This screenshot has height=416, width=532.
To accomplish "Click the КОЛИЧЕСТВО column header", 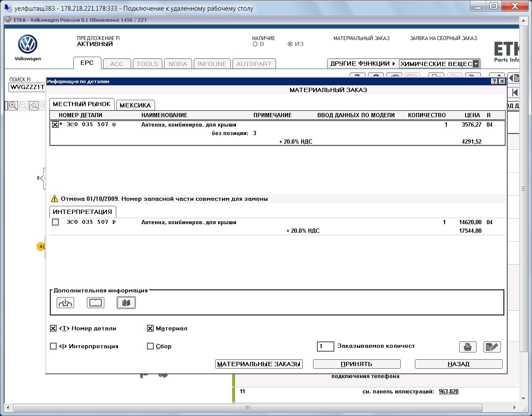I will (427, 115).
